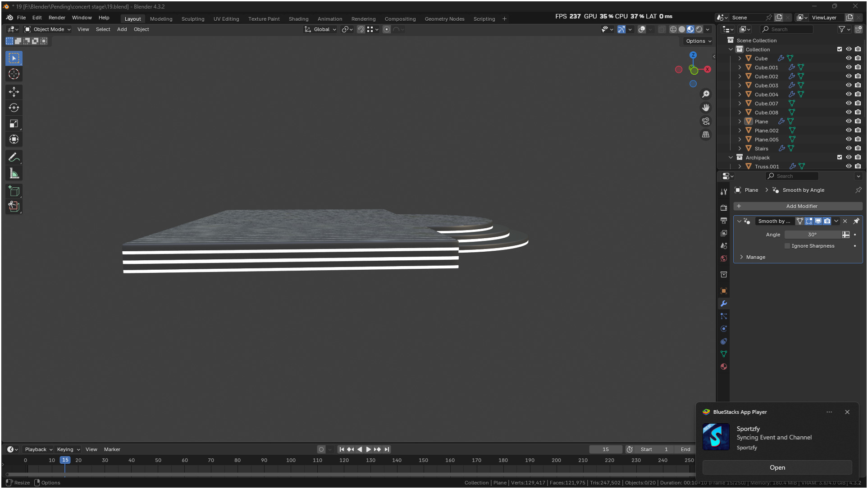This screenshot has height=489, width=868.
Task: Select the Measure tool
Action: pyautogui.click(x=14, y=173)
